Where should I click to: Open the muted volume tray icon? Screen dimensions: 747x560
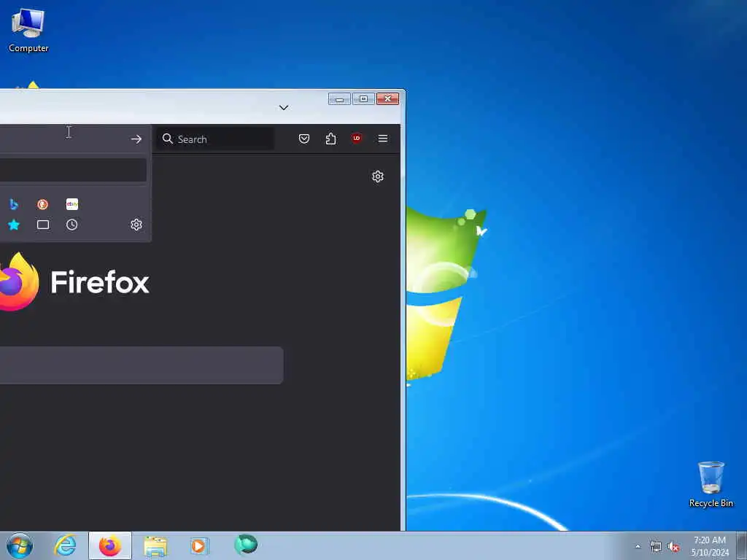(x=673, y=547)
